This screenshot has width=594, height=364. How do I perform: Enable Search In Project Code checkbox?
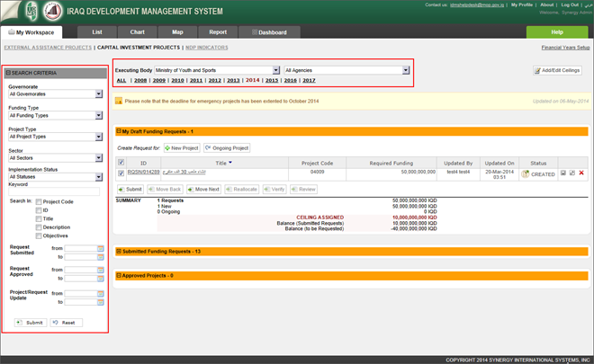(x=39, y=202)
